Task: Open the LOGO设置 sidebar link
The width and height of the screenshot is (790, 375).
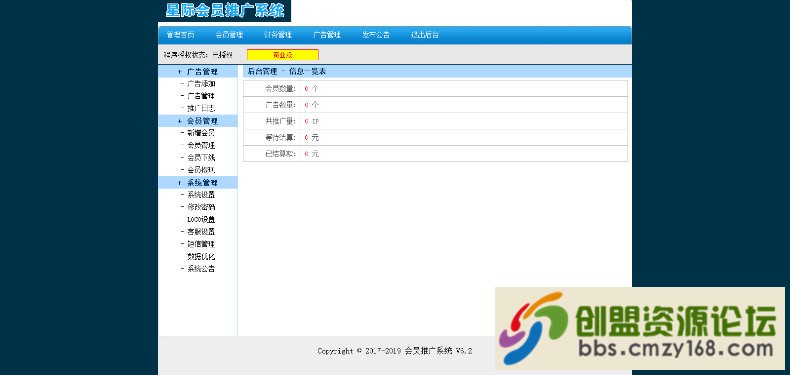Action: pos(201,219)
